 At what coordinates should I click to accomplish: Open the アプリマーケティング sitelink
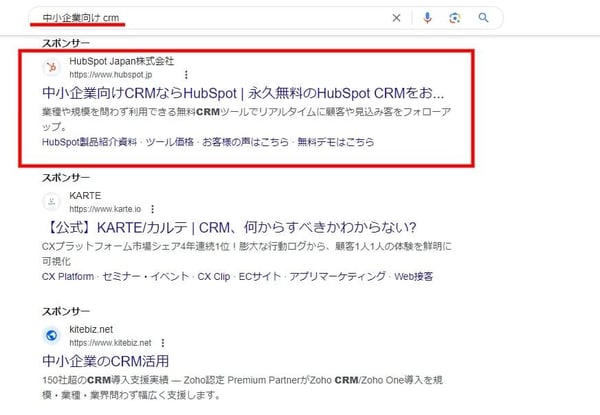[x=338, y=277]
